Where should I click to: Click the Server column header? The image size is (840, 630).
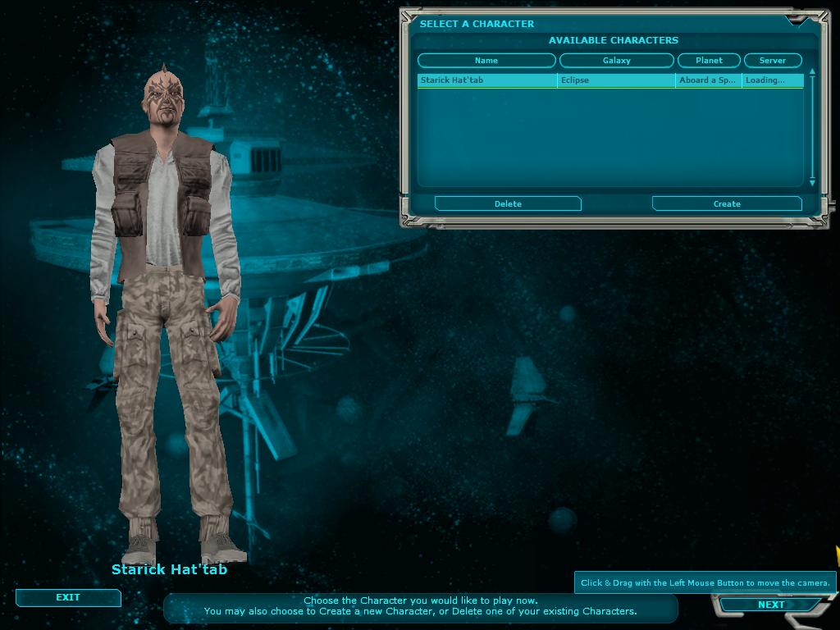tap(772, 61)
